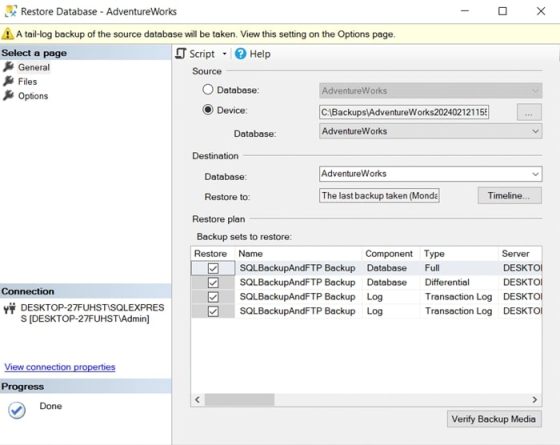Click the Done progress status text
This screenshot has height=445, width=560.
click(51, 406)
